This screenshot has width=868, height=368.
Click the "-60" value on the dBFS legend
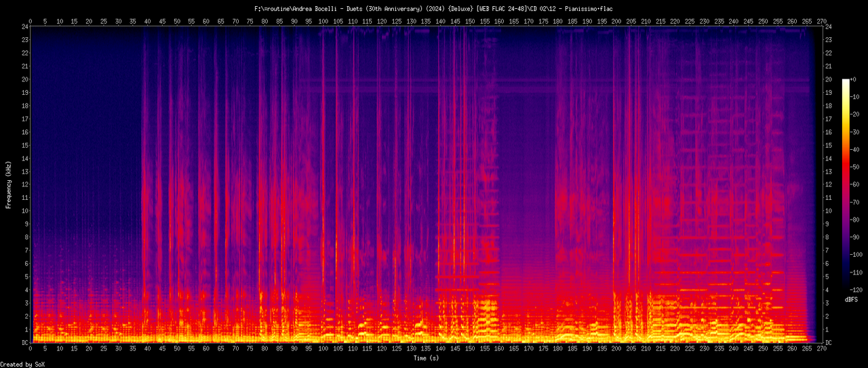856,184
